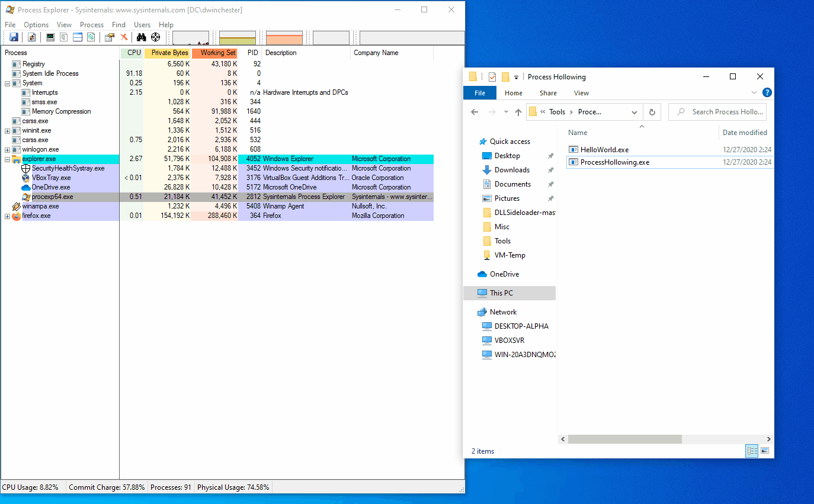Expand the winlogon.exe tree node
Viewport: 814px width, 504px height.
[x=7, y=150]
